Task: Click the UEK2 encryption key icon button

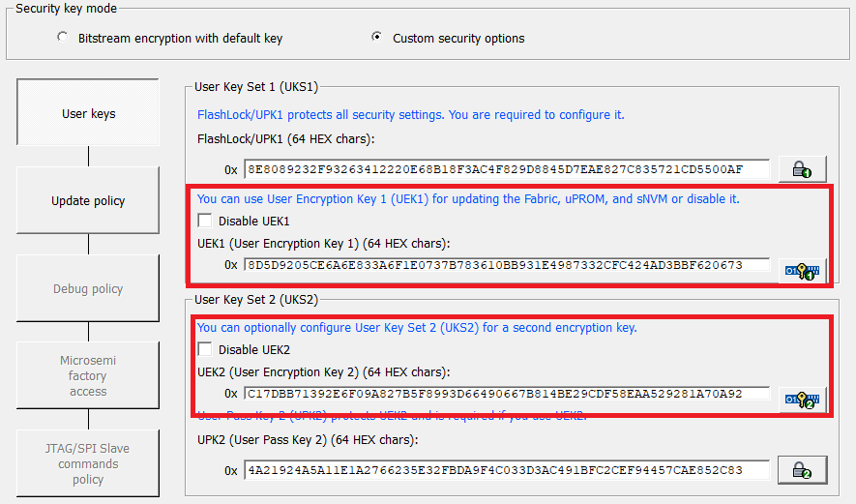Action: (802, 398)
